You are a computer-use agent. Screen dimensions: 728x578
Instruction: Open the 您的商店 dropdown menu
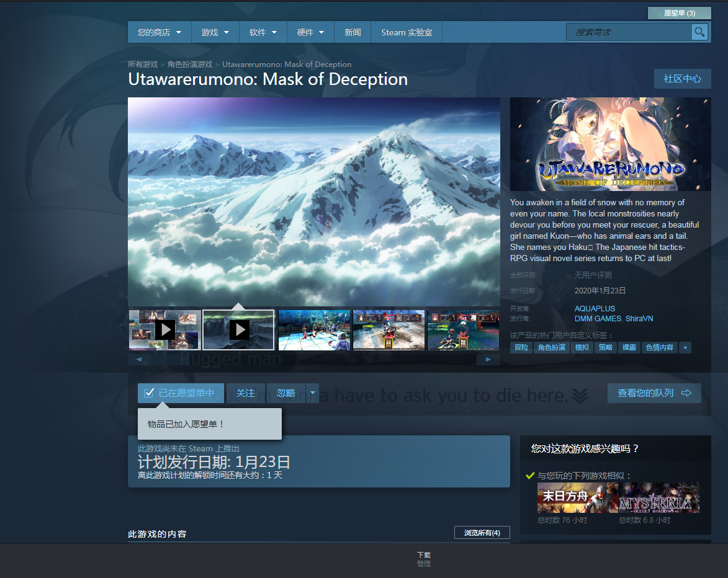click(160, 32)
